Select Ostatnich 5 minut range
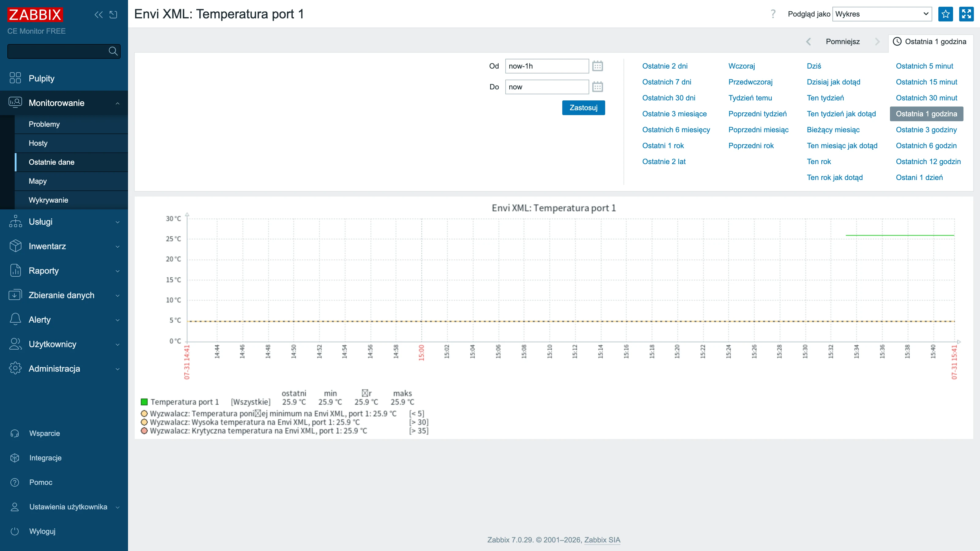The image size is (980, 551). (x=924, y=66)
